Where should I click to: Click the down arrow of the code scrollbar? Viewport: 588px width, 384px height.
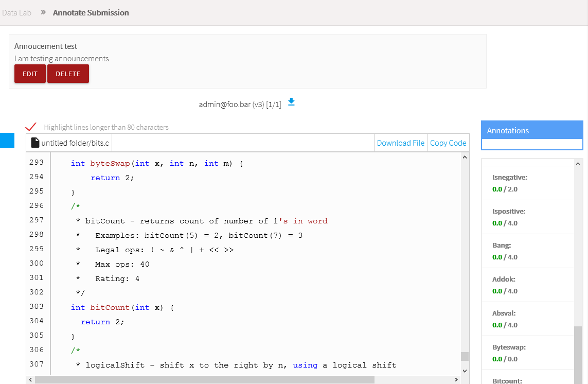465,371
